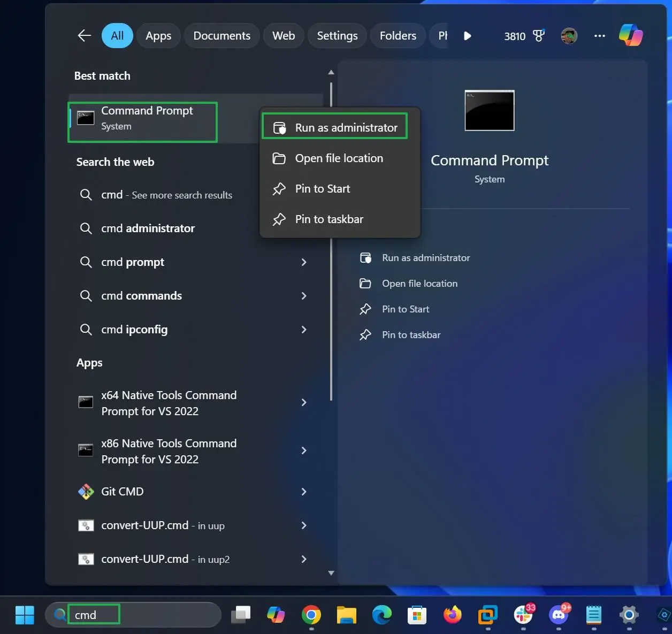
Task: Open Task View on the taskbar
Action: click(241, 615)
